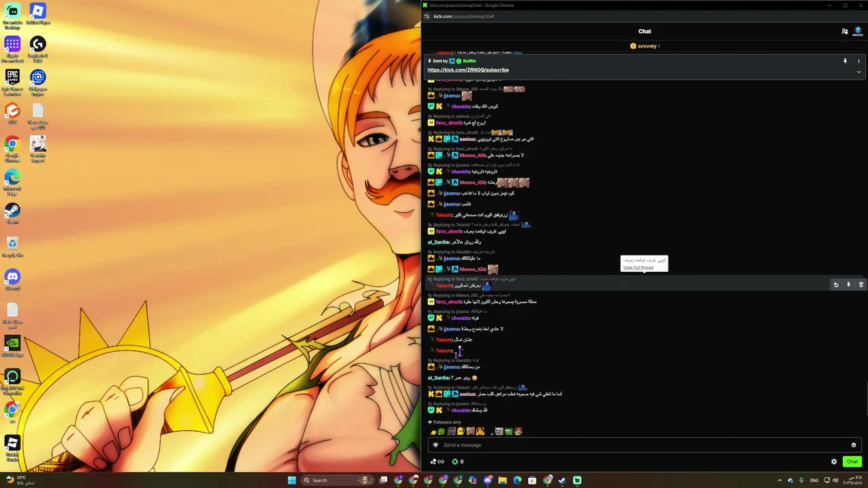Image resolution: width=868 pixels, height=488 pixels.
Task: Open the emoji picker in message box
Action: 854,445
